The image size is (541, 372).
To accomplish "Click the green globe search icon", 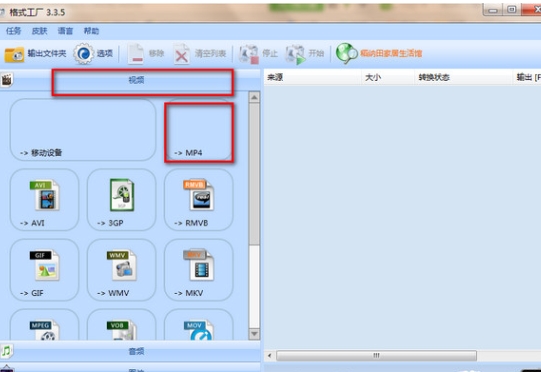I will tap(346, 53).
